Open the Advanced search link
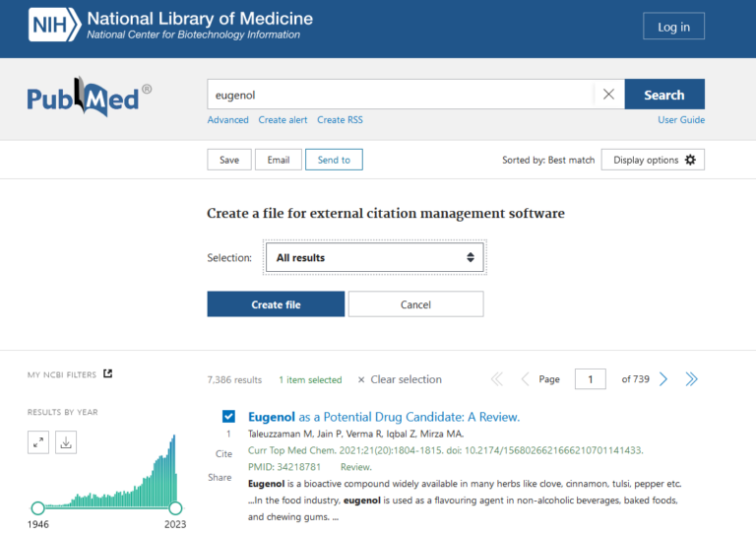756x536 pixels. pos(227,120)
